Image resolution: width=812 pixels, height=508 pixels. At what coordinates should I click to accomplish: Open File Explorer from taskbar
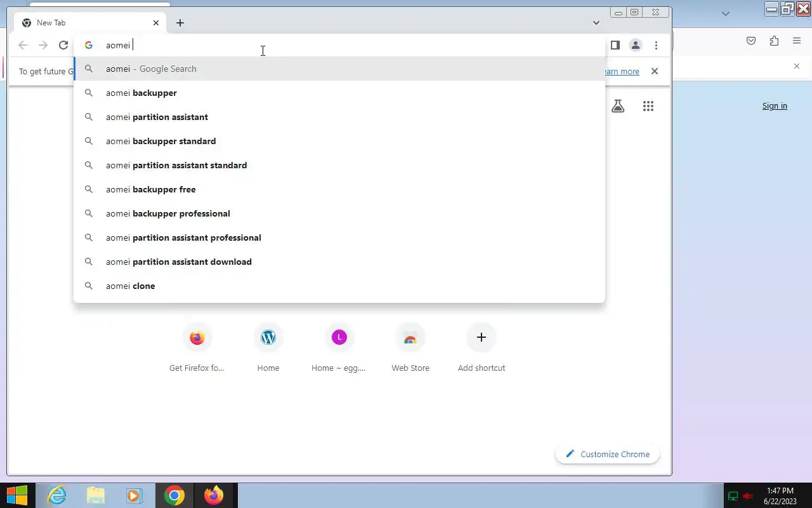point(96,495)
